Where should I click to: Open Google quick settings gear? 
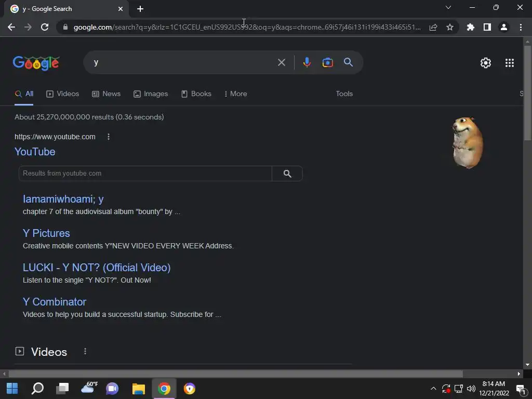(x=486, y=63)
